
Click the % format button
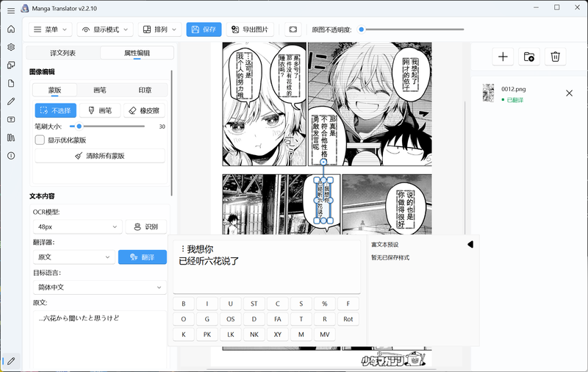(x=324, y=304)
